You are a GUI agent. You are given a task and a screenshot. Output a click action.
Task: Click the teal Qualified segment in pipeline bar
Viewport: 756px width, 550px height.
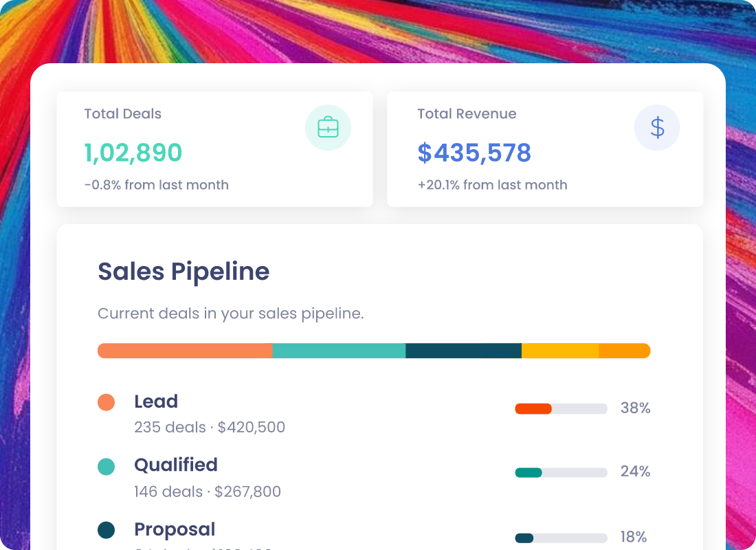pos(339,351)
